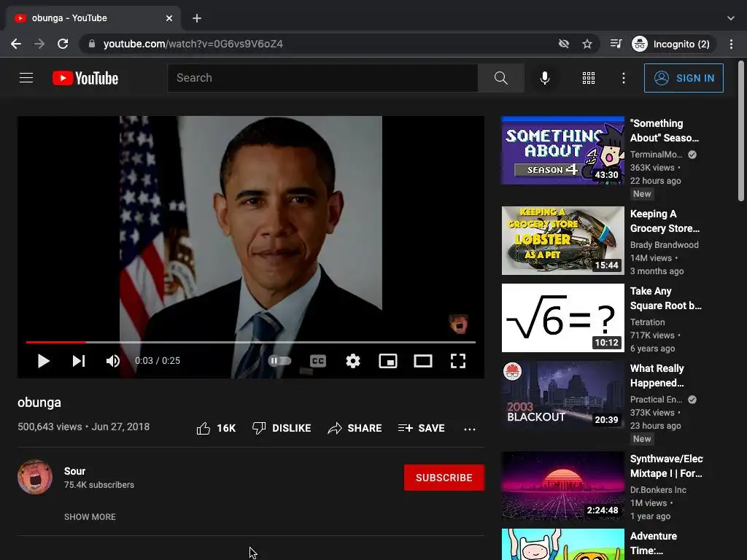This screenshot has height=560, width=747.
Task: Click the page vertical scrollbar
Action: (741, 131)
